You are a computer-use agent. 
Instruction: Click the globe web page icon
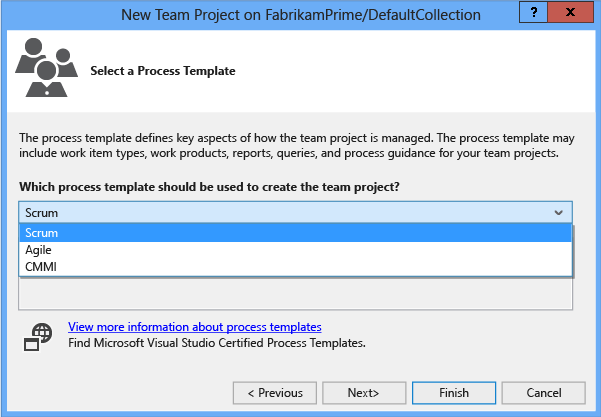click(39, 335)
